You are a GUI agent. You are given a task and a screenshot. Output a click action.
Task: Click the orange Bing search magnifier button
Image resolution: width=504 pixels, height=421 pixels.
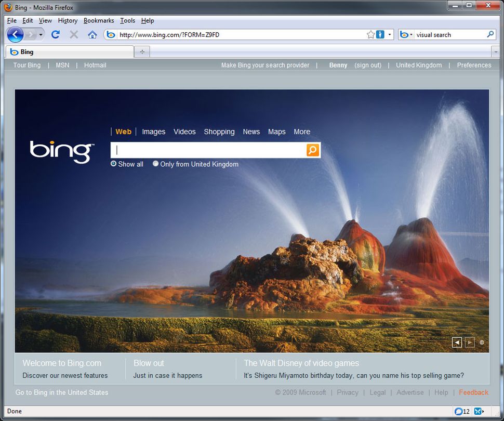click(x=312, y=150)
